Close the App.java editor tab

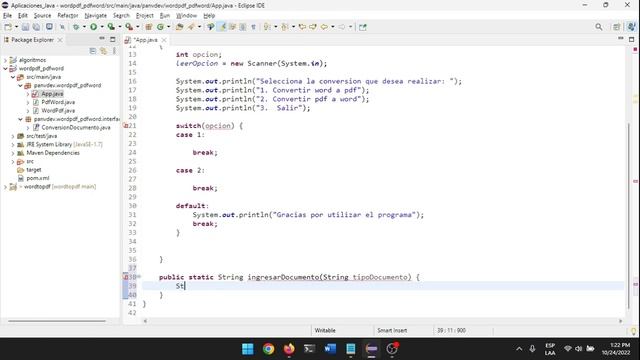coord(164,40)
